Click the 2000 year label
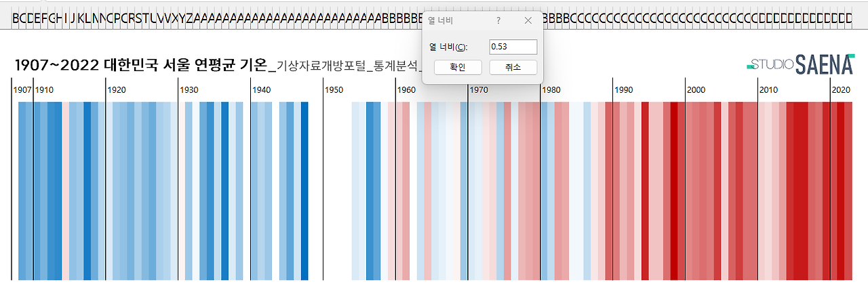Screen dimensions: 868x294 click(x=696, y=90)
